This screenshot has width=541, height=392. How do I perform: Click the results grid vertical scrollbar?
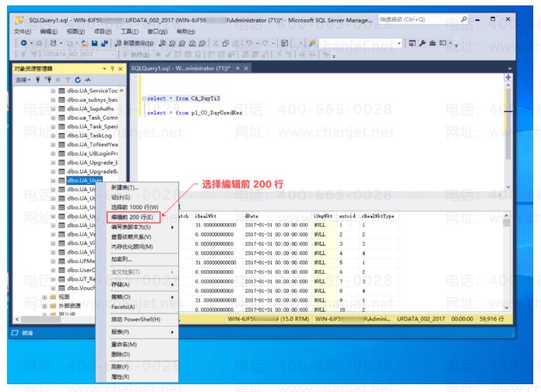pos(506,261)
